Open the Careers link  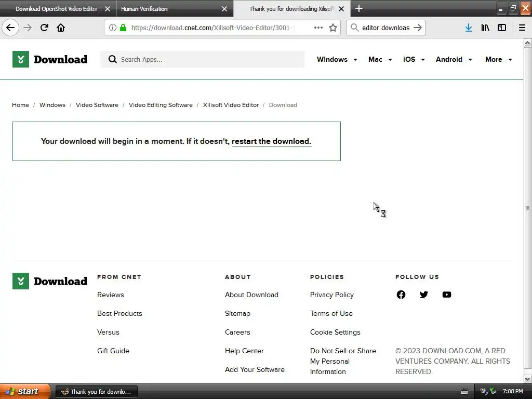pyautogui.click(x=237, y=332)
